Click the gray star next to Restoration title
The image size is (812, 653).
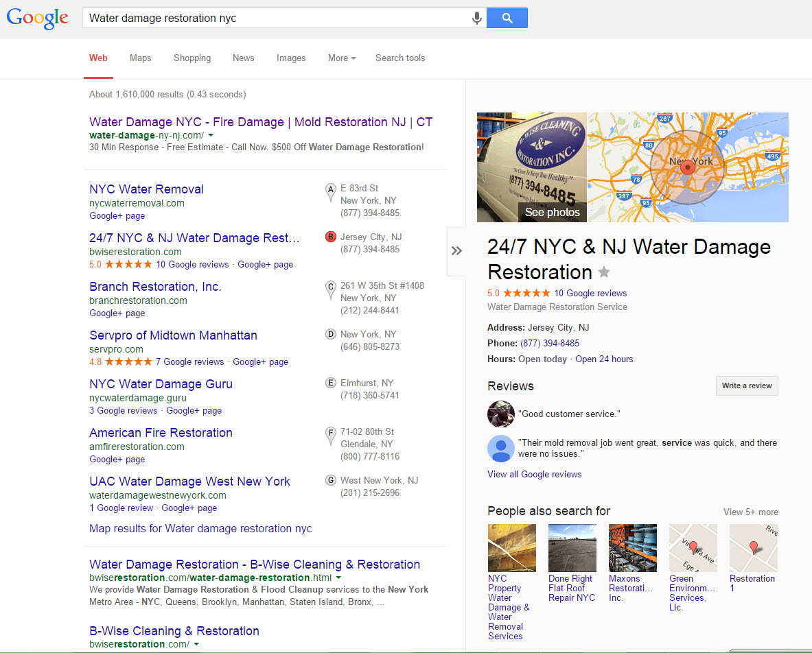604,272
